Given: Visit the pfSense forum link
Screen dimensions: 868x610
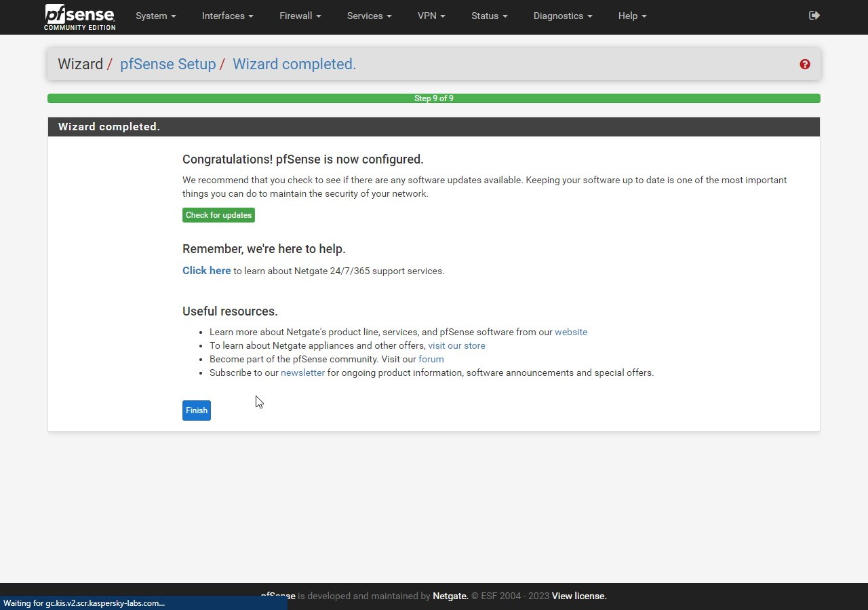Looking at the screenshot, I should 431,359.
